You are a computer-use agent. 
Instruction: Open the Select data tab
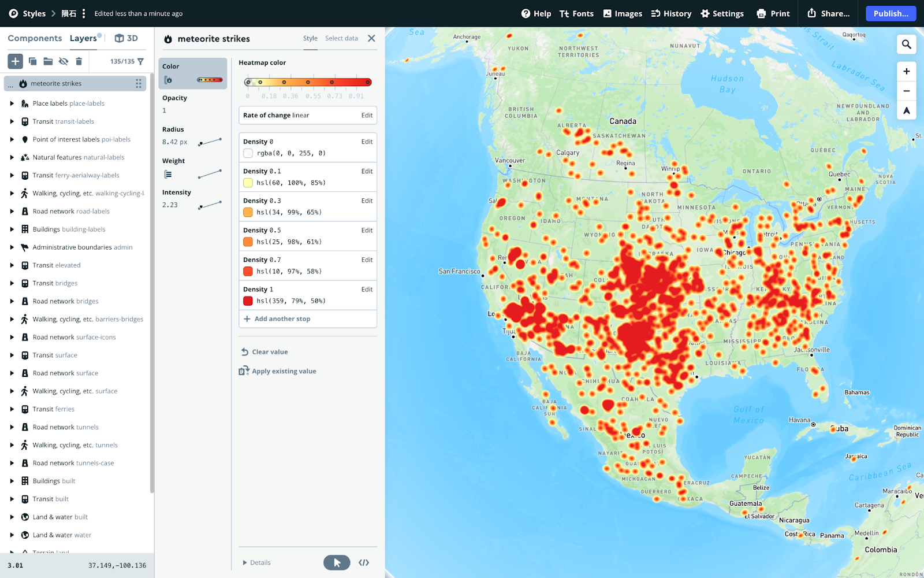pos(341,38)
